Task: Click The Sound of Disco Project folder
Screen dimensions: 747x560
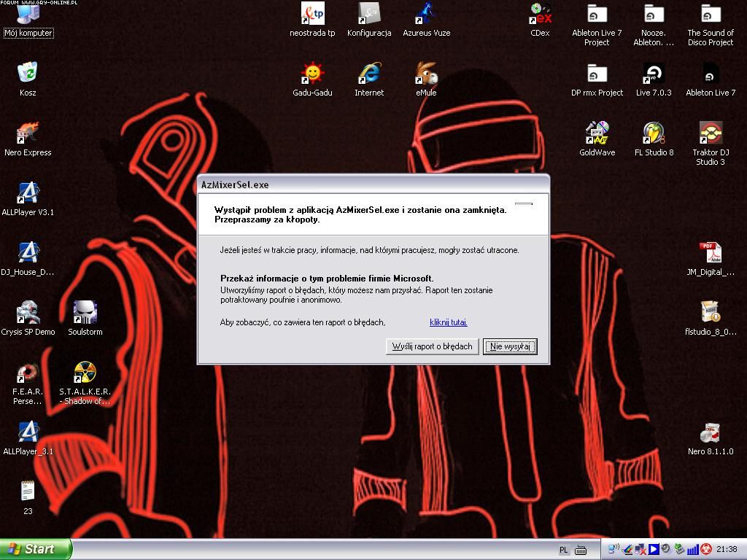Action: 711,25
